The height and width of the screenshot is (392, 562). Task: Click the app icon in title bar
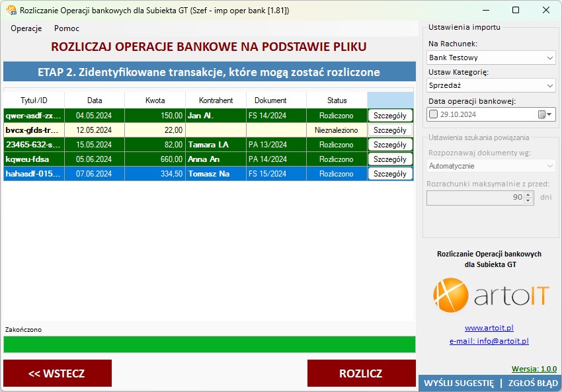[x=11, y=11]
